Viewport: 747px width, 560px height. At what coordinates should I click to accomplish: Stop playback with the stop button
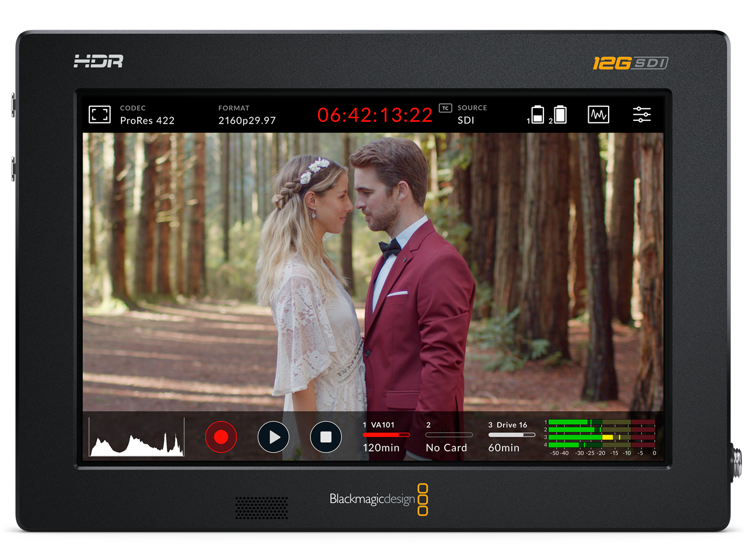click(326, 437)
